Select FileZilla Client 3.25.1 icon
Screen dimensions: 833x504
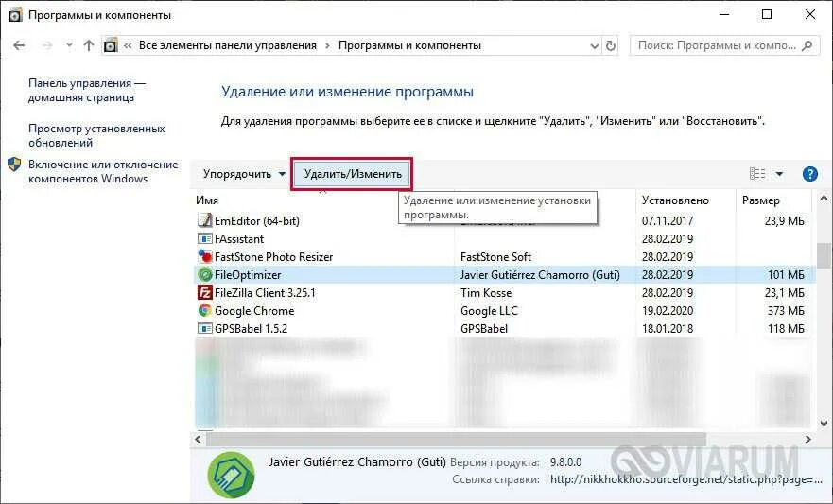point(204,292)
